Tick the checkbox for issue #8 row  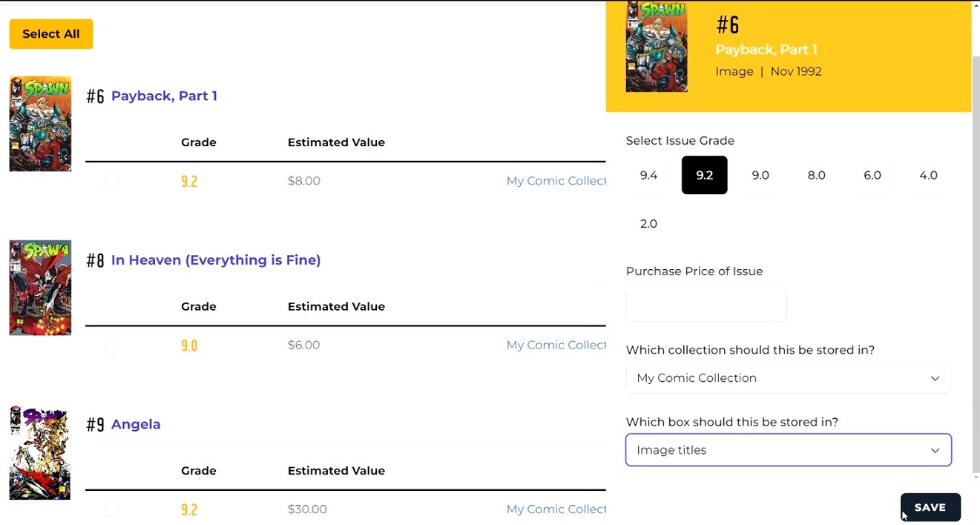[x=112, y=346]
